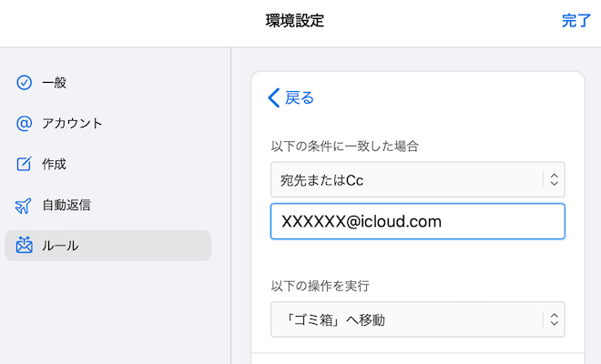Click the @ Accounts icon

pyautogui.click(x=25, y=124)
